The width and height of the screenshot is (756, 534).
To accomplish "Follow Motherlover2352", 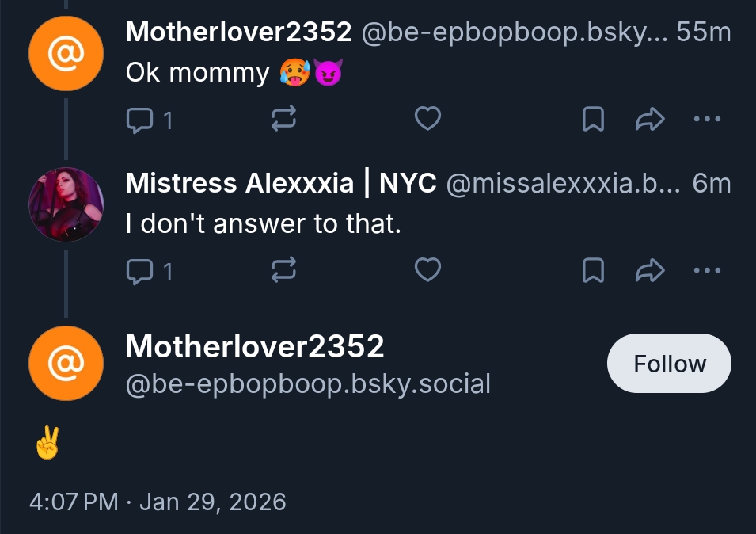I will (x=669, y=364).
